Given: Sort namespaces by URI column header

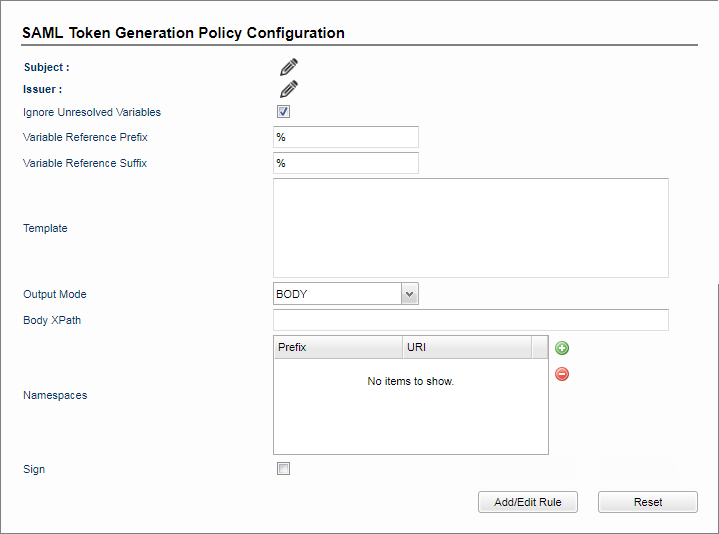Looking at the screenshot, I should click(x=467, y=347).
